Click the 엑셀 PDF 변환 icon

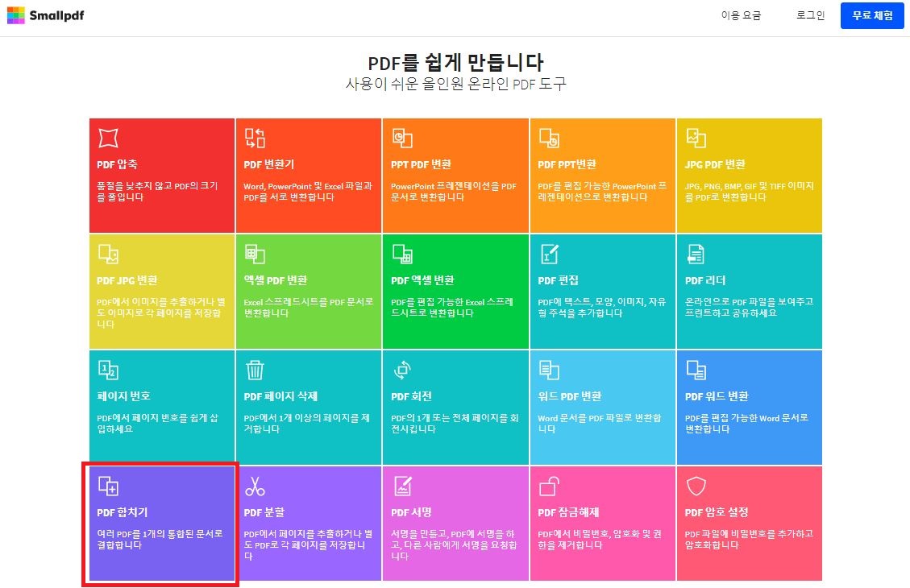(255, 254)
